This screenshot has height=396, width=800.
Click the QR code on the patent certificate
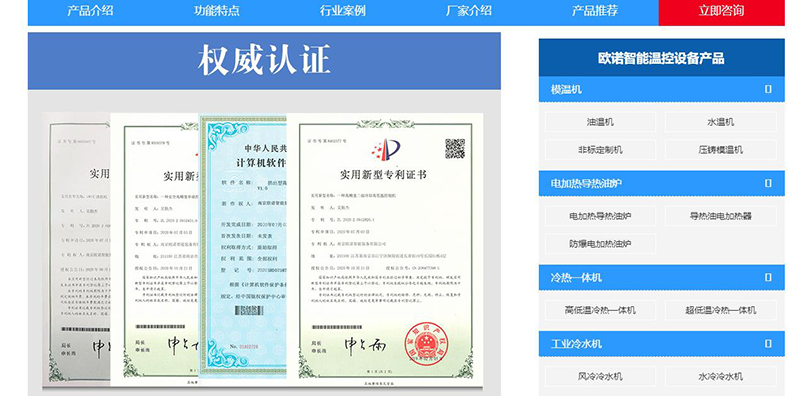455,148
